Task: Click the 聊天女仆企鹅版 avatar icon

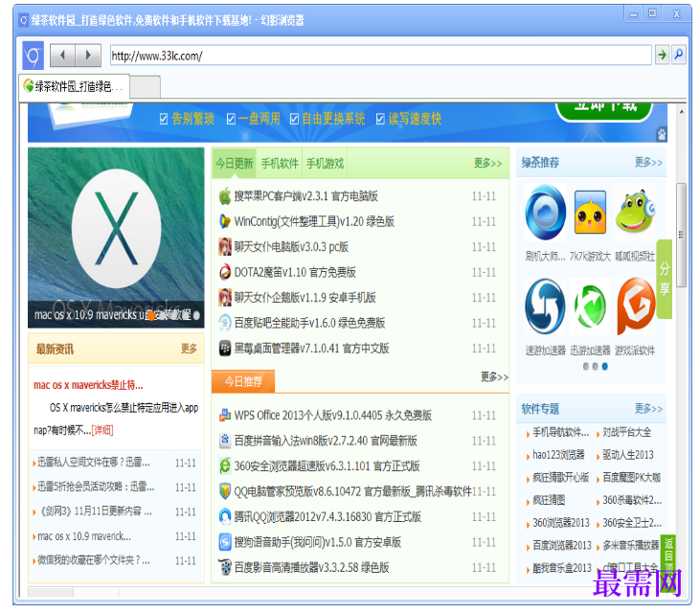Action: (x=225, y=297)
